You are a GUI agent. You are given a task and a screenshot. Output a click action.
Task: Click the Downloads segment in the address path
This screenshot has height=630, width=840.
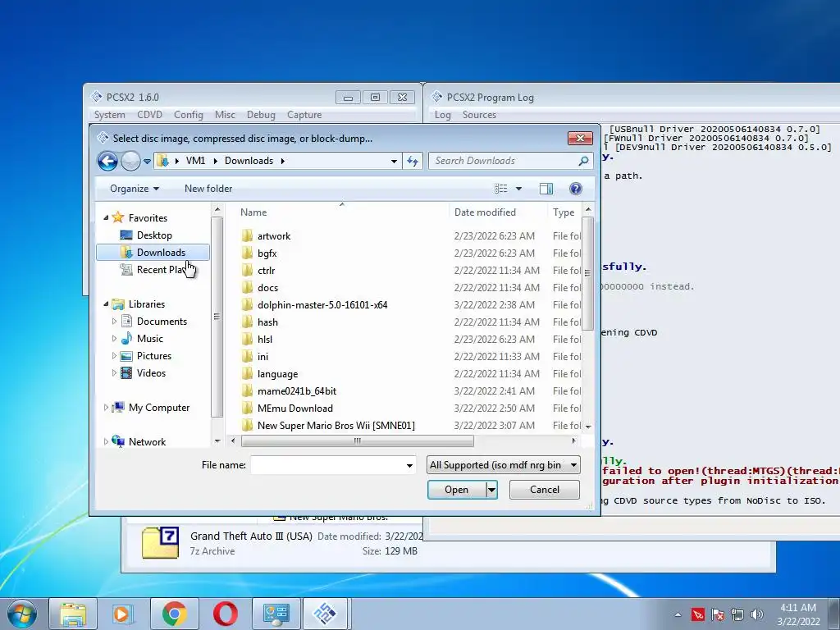(x=249, y=161)
